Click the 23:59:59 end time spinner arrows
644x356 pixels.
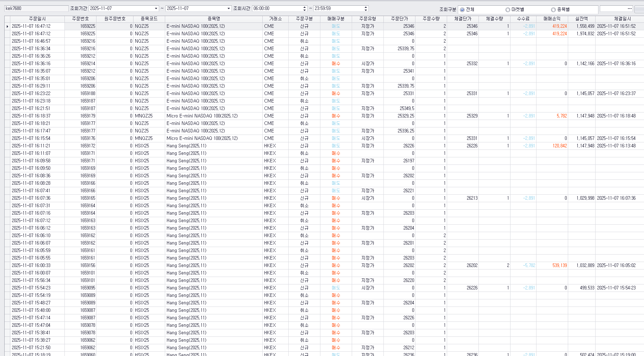366,9
